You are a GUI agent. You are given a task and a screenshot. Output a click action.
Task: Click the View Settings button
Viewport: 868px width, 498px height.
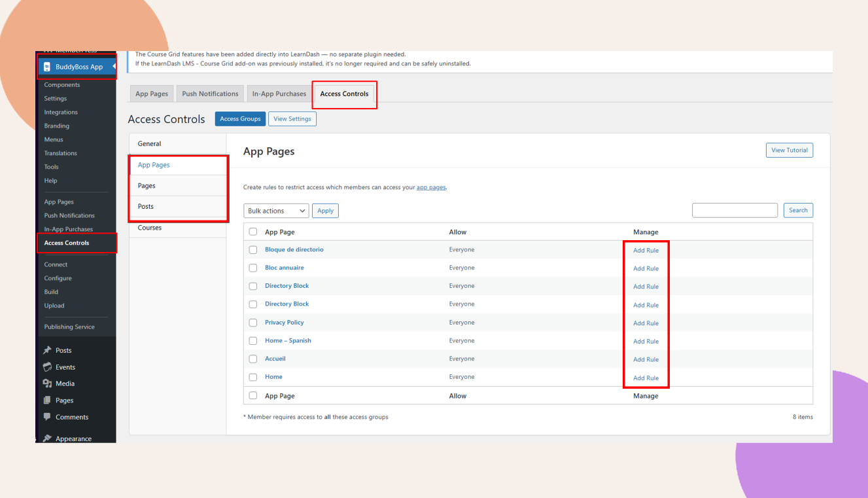[x=292, y=119]
